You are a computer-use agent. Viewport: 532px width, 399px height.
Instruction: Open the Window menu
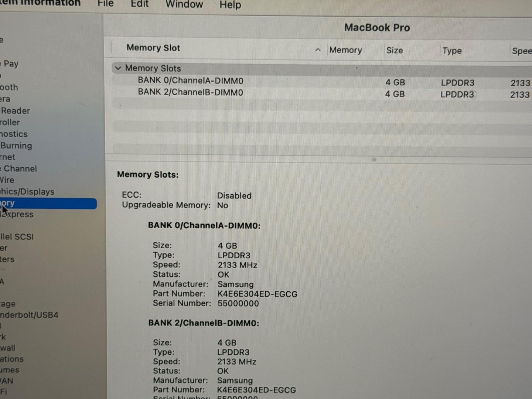pos(184,4)
